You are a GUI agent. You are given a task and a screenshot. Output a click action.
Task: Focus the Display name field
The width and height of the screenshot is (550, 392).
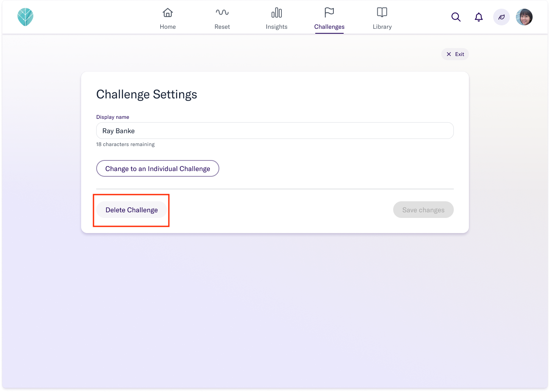pos(275,131)
